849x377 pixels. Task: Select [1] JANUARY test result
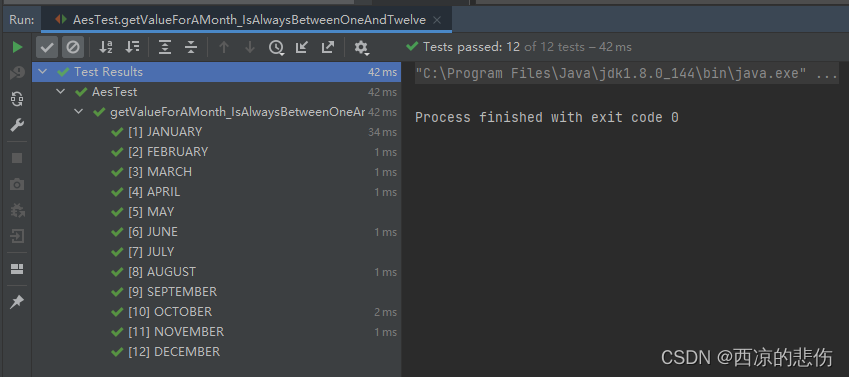pos(217,132)
